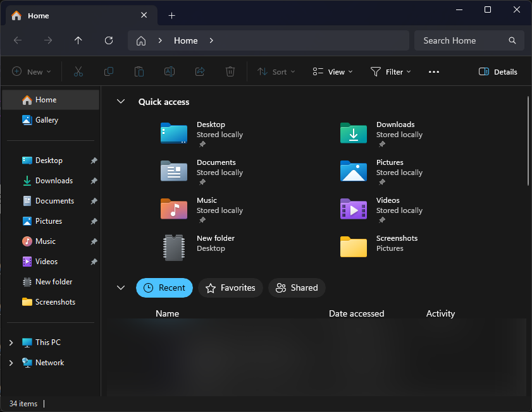Open the New dropdown menu
The image size is (532, 412).
(x=32, y=72)
